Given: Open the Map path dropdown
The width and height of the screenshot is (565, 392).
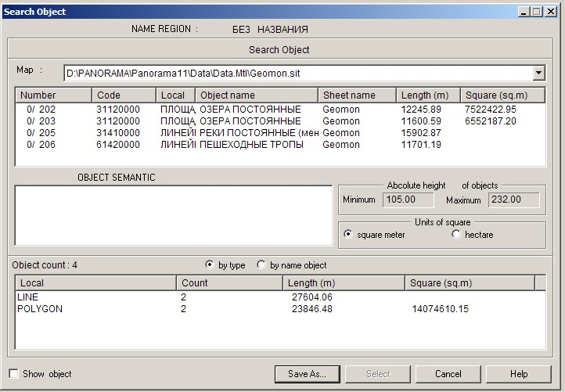Looking at the screenshot, I should [538, 73].
